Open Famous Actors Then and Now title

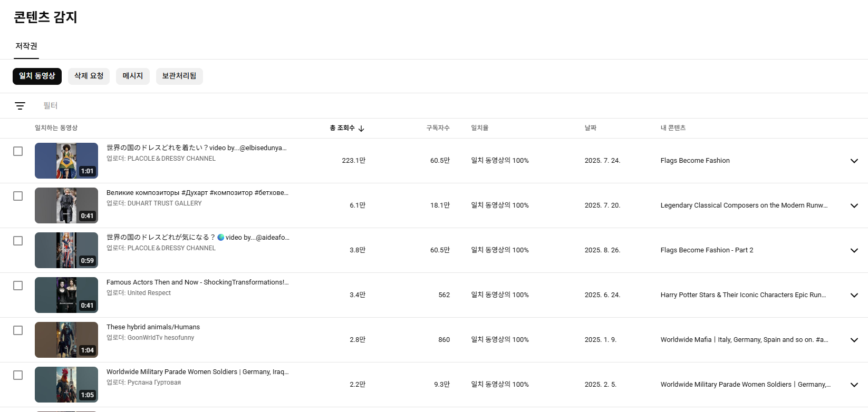click(198, 282)
